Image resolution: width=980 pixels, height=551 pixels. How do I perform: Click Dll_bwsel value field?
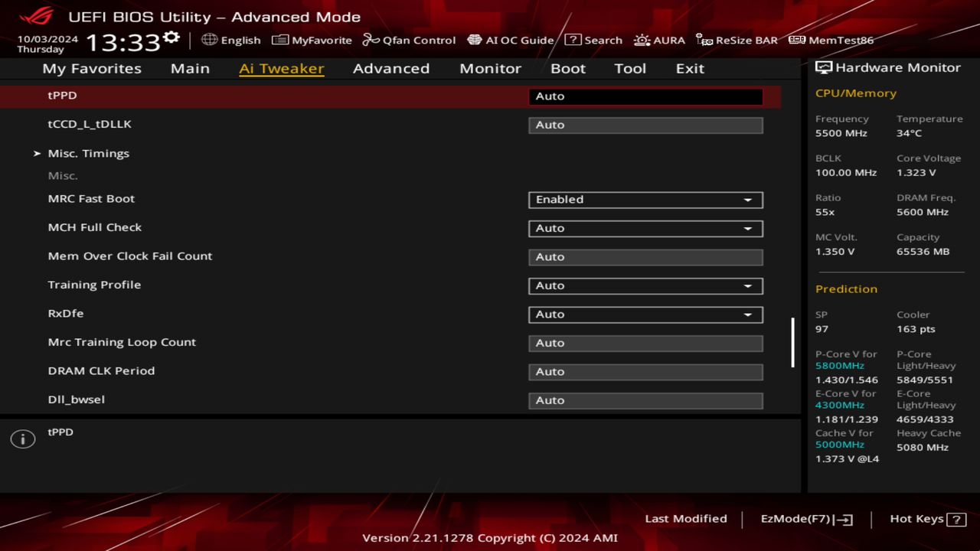click(x=645, y=400)
